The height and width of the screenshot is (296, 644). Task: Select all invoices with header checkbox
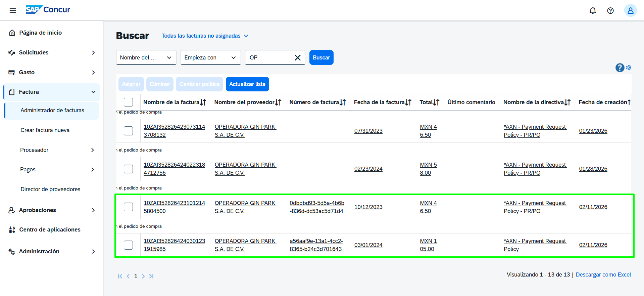[128, 102]
